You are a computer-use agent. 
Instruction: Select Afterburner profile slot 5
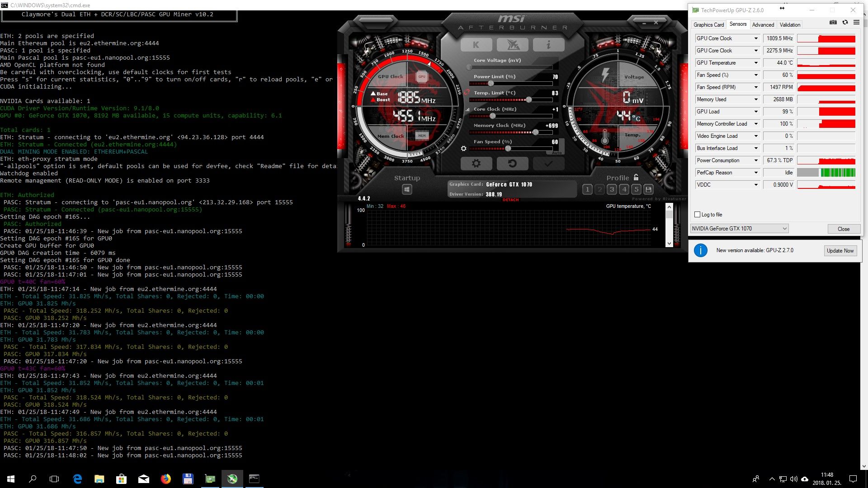click(636, 189)
